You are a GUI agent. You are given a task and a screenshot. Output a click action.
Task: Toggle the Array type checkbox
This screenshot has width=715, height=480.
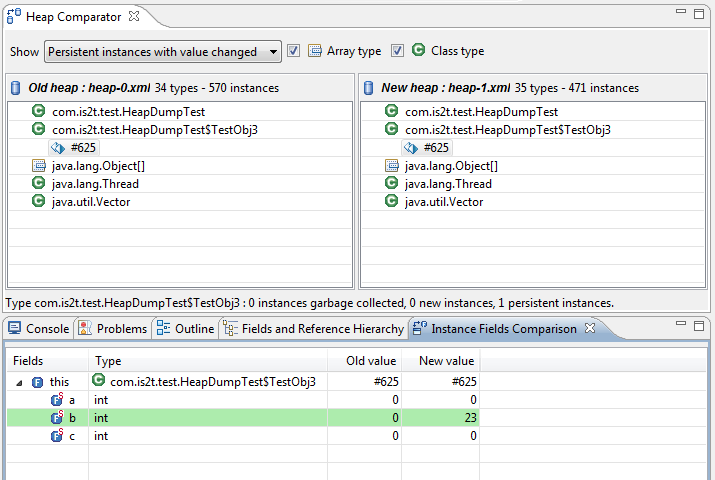click(x=293, y=51)
